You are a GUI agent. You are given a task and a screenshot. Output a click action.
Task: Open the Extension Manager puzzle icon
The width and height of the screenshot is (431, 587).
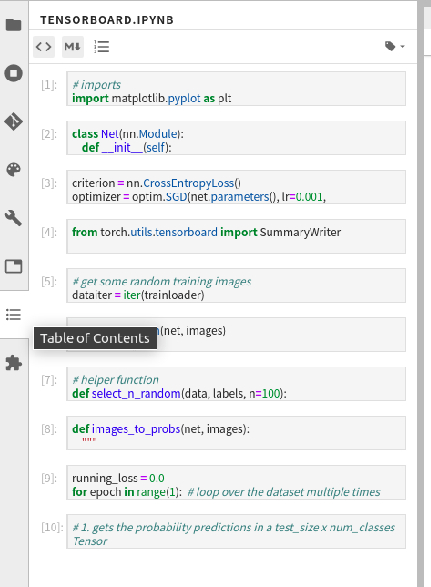point(13,363)
